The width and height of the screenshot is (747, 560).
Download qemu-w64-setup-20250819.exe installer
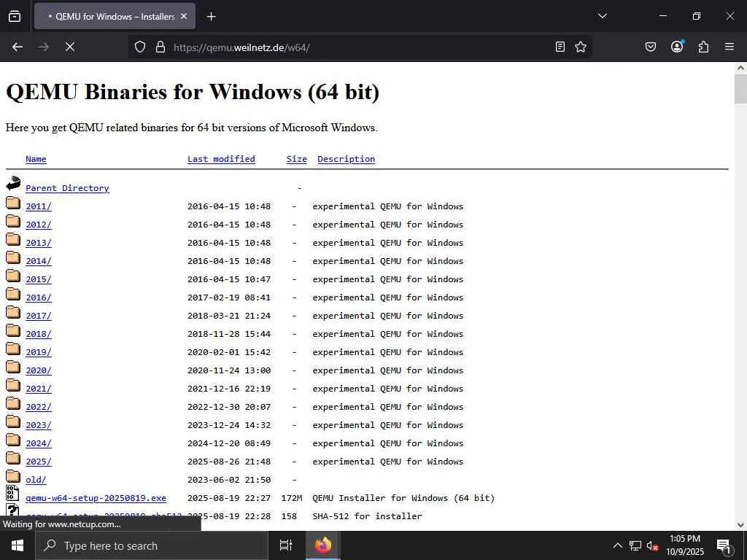(96, 498)
